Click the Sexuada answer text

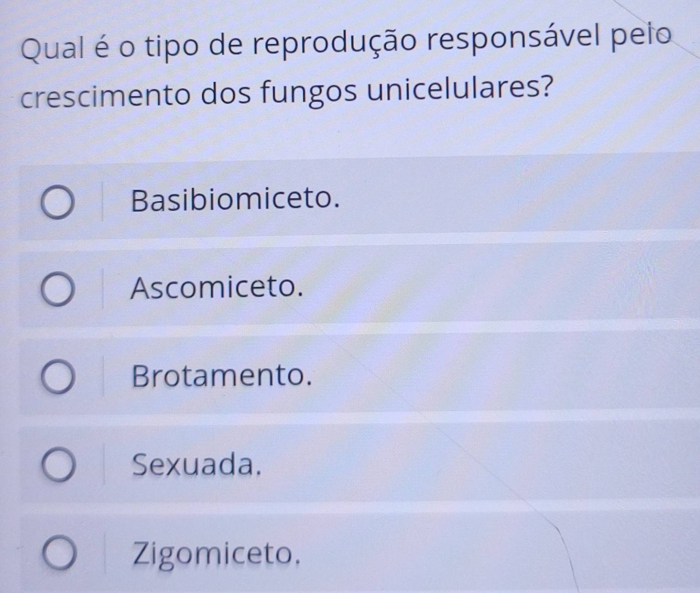[x=197, y=465]
